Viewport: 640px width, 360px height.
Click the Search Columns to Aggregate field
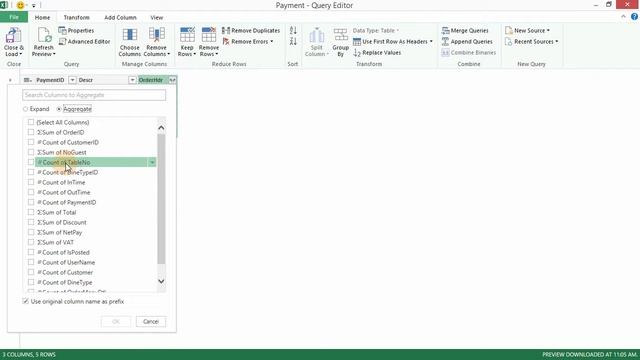[94, 95]
